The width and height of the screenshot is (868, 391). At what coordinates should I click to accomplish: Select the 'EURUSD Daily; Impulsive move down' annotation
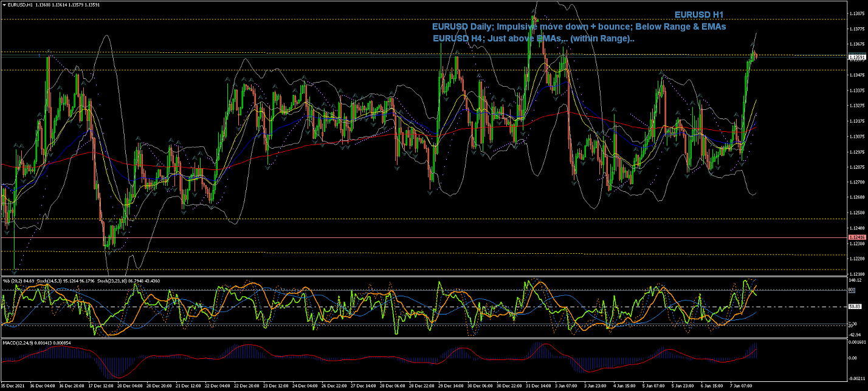pos(579,27)
